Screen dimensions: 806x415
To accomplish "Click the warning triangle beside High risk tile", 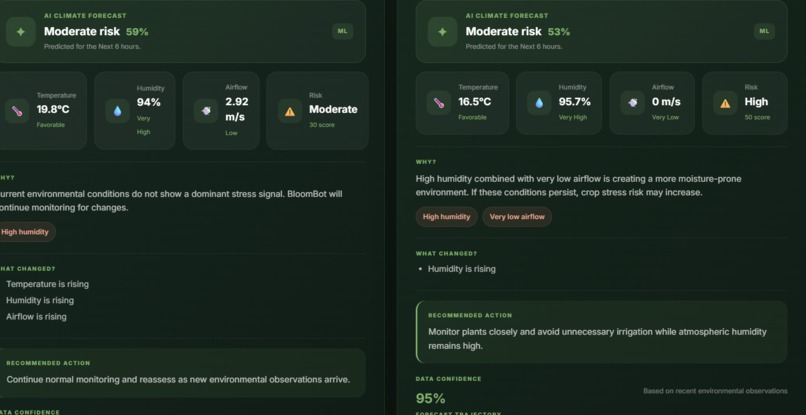I will click(725, 103).
